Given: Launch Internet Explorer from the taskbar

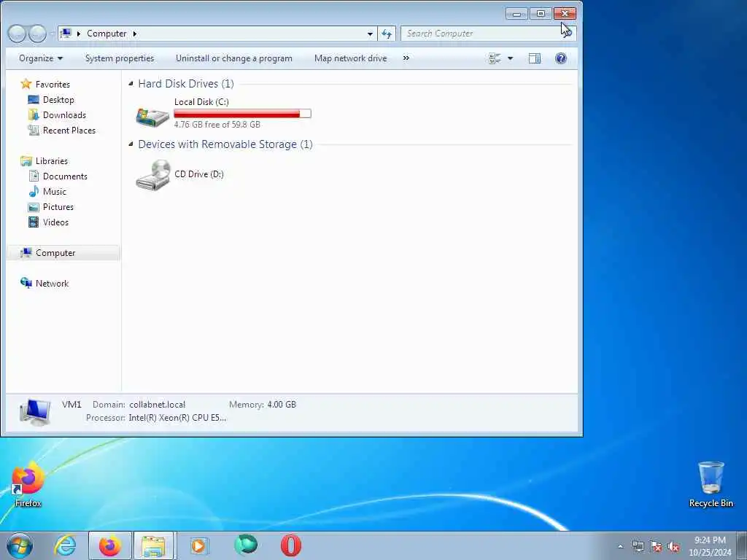Looking at the screenshot, I should tap(65, 545).
